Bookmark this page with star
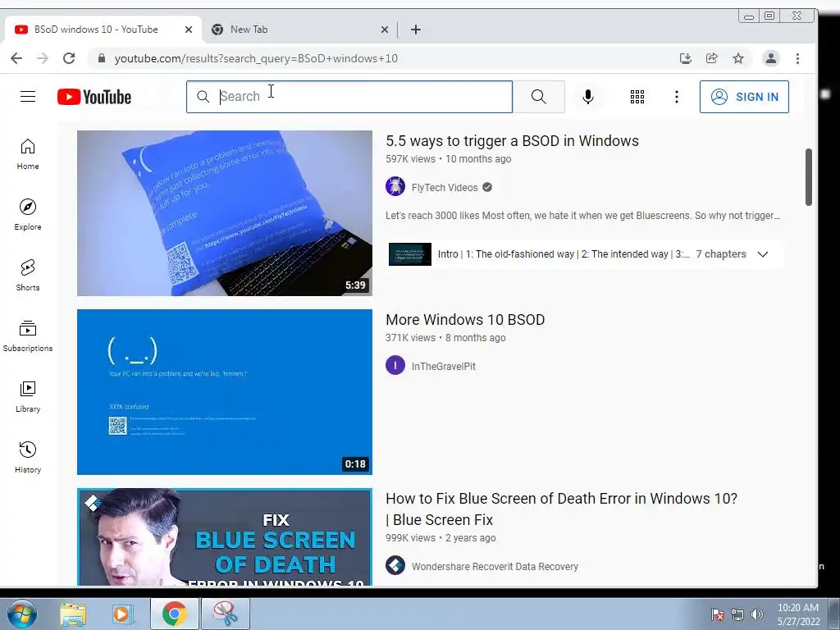 (738, 58)
